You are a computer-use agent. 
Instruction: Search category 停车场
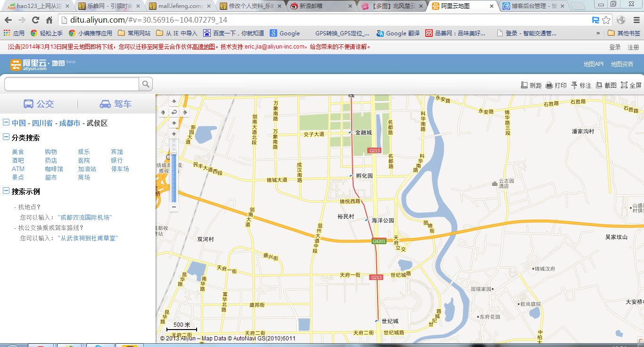point(120,169)
